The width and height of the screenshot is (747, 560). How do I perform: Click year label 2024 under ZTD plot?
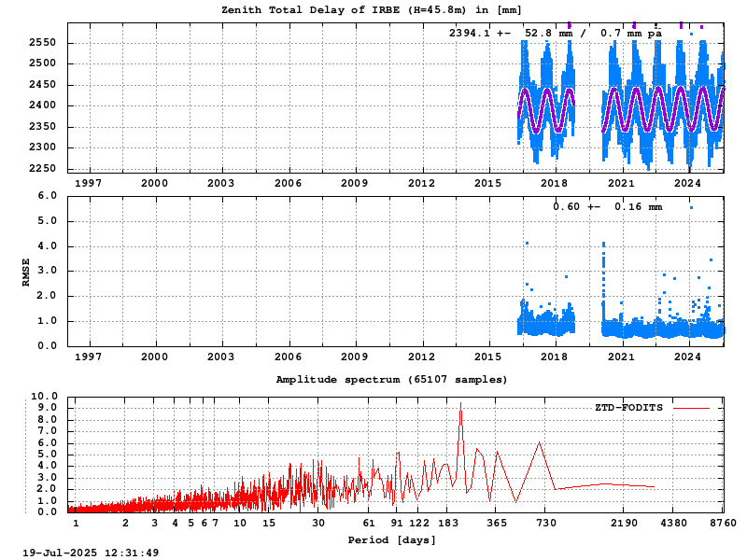[x=687, y=183]
